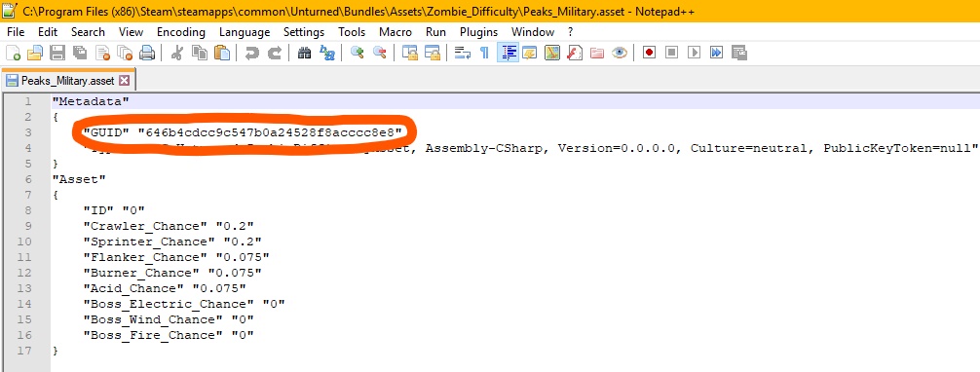Toggle the Indent guide icon

pyautogui.click(x=509, y=54)
